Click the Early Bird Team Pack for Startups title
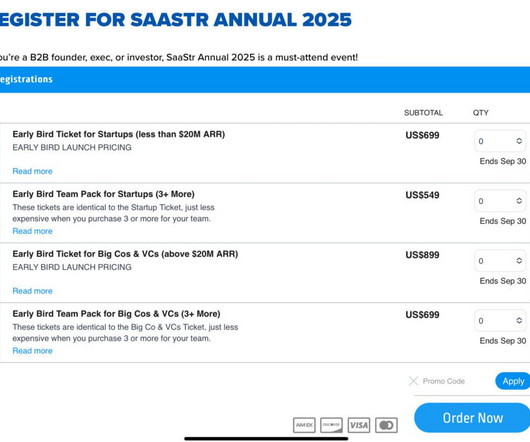Viewport: 530px width, 442px height. point(103,194)
